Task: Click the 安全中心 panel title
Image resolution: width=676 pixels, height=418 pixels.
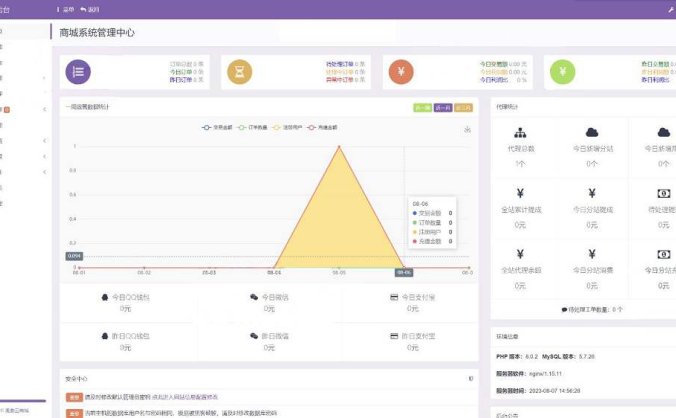Action: point(76,379)
